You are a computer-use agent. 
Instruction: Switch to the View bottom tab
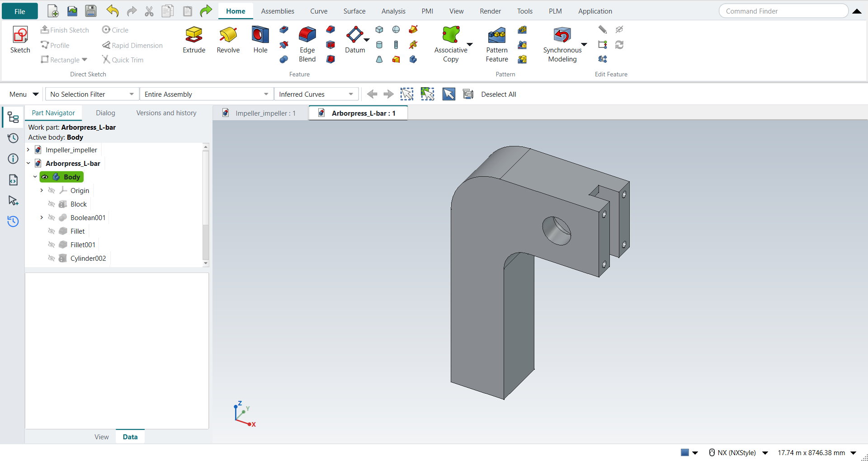click(102, 437)
